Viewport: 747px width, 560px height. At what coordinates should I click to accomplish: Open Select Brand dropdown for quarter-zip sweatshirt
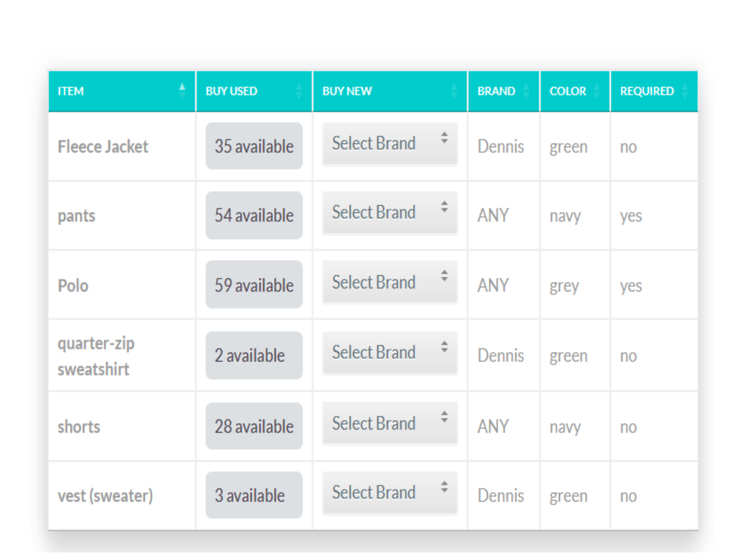pyautogui.click(x=390, y=352)
